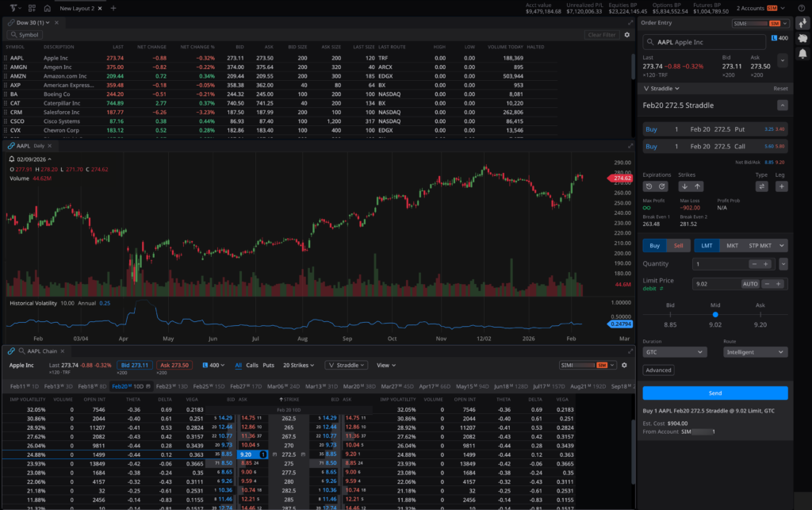Select the New Layout 2 tab
The image size is (812, 510).
click(77, 8)
